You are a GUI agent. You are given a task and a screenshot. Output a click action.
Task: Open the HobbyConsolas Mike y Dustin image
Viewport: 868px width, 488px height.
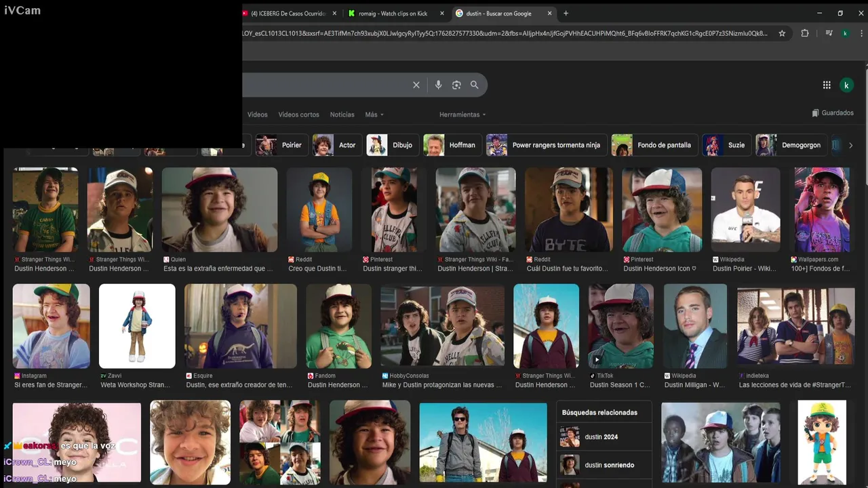tap(442, 326)
